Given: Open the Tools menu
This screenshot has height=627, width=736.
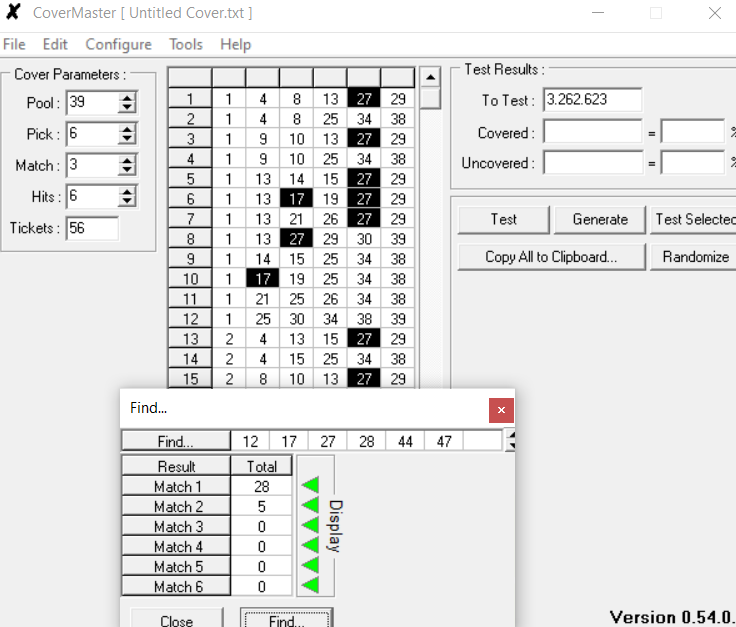Looking at the screenshot, I should coord(186,45).
